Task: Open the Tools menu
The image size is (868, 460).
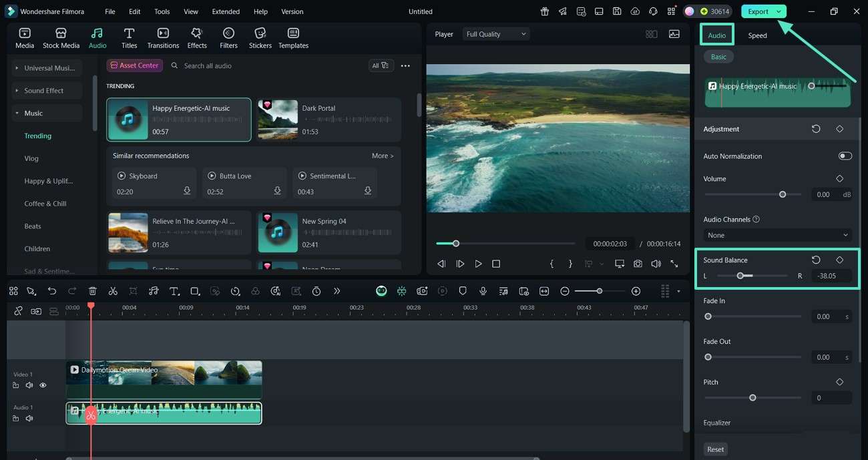Action: 162,11
